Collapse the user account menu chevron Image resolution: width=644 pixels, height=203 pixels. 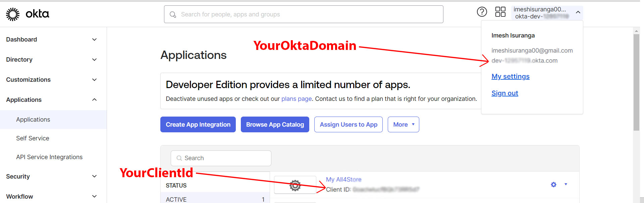point(578,12)
